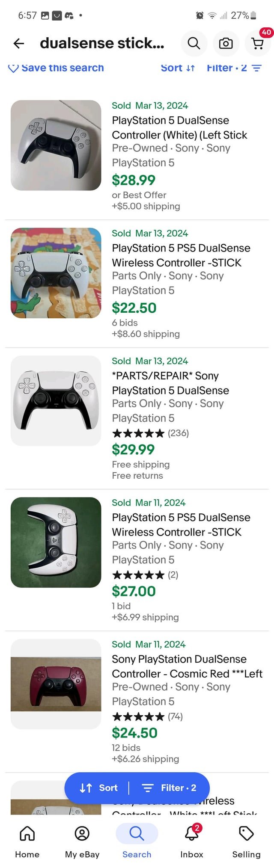274x868 pixels.
Task: Tap the floating Filter button
Action: click(x=170, y=788)
